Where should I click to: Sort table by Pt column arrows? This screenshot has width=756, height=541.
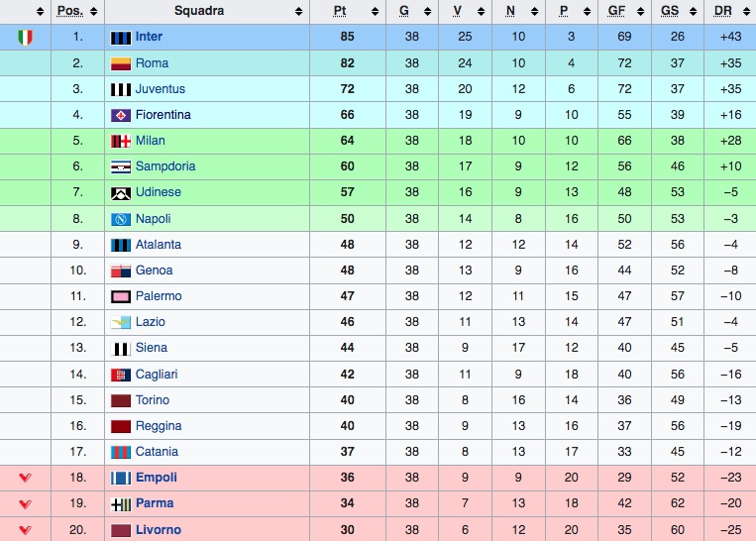[375, 12]
